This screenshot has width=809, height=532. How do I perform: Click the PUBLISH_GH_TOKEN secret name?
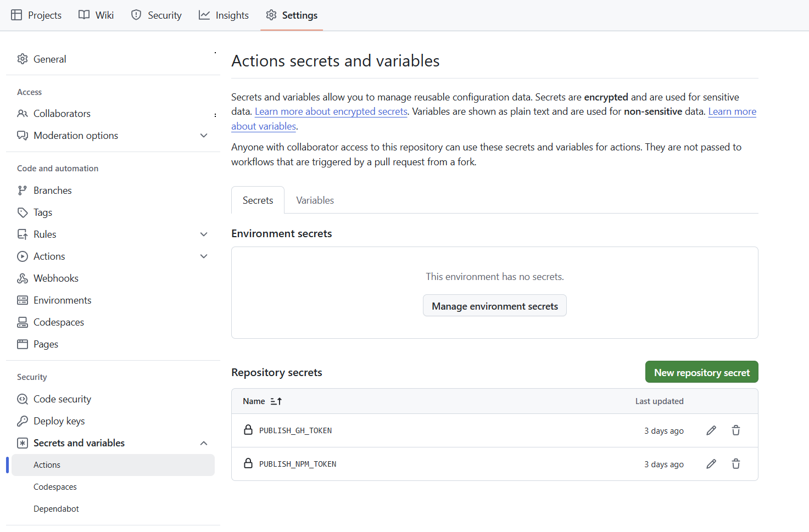pos(295,430)
